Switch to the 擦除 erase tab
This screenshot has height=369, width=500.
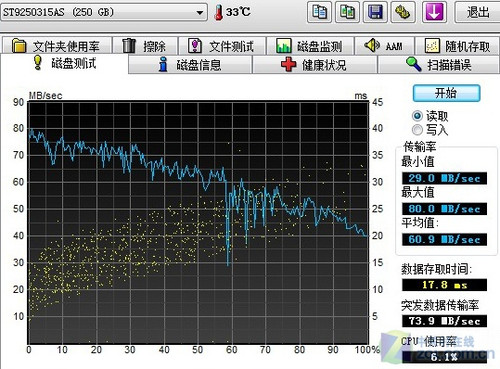145,46
